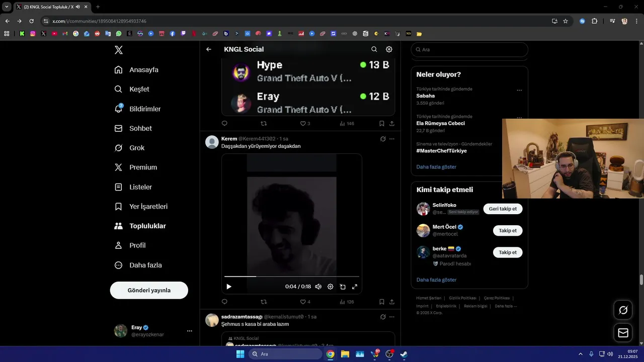Follow back SelinYoko
Viewport: 644px width, 362px height.
coord(503,209)
